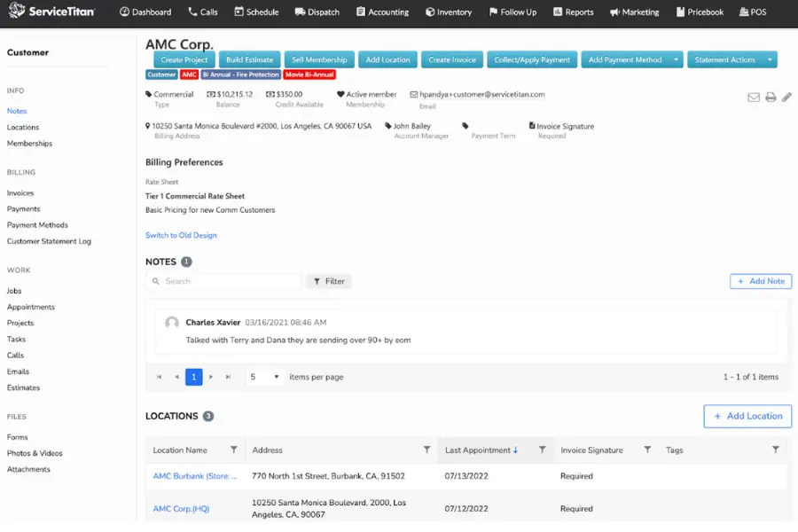Click outlined Add Location button in Locations section
The image size is (798, 532).
(747, 416)
